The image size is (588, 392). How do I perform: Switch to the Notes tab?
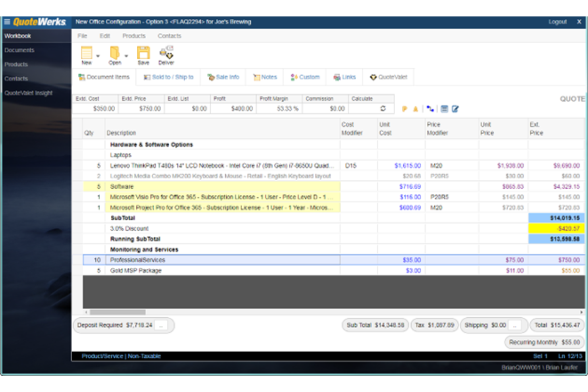coord(265,77)
